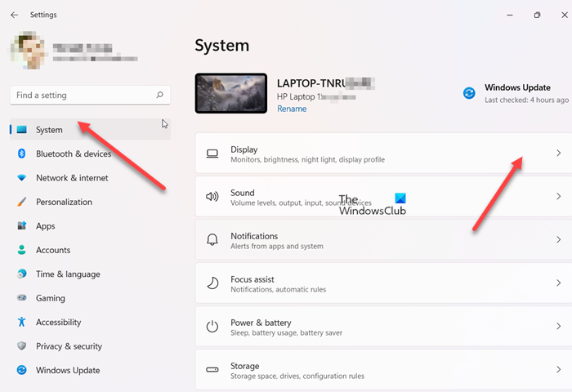The height and width of the screenshot is (392, 572).
Task: Click the Bluetooth icon in sidebar
Action: (x=22, y=154)
